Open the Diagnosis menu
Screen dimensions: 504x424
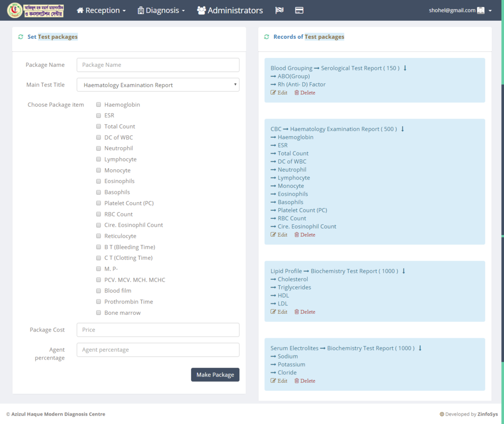point(161,10)
